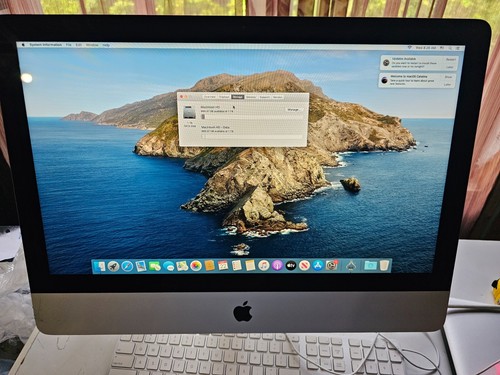Image resolution: width=500 pixels, height=375 pixels.
Task: Open App Store from the Dock
Action: click(318, 266)
